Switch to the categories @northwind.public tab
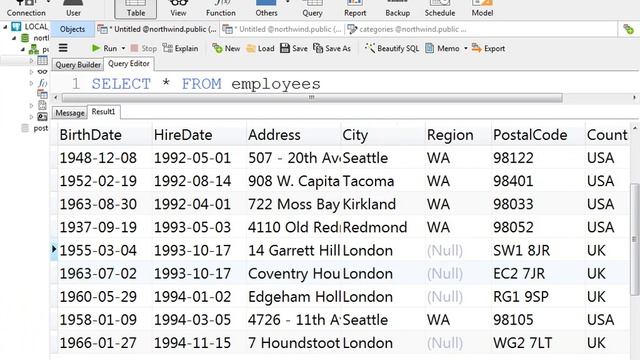 407,29
